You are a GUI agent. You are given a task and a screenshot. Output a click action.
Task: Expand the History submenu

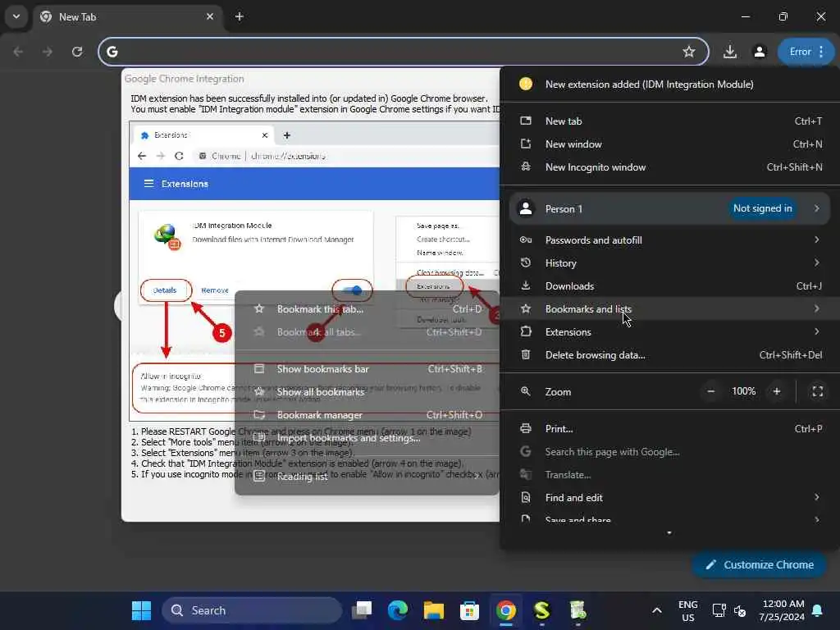pyautogui.click(x=669, y=263)
